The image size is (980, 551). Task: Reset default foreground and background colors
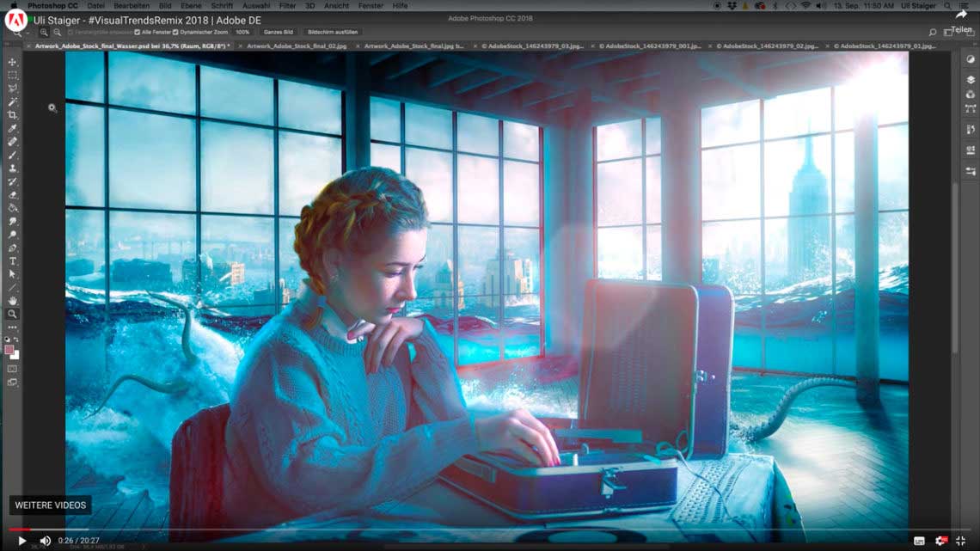pyautogui.click(x=8, y=340)
